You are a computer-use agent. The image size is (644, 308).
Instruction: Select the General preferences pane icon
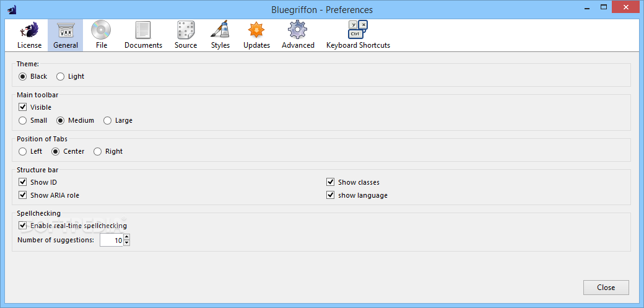click(x=65, y=30)
